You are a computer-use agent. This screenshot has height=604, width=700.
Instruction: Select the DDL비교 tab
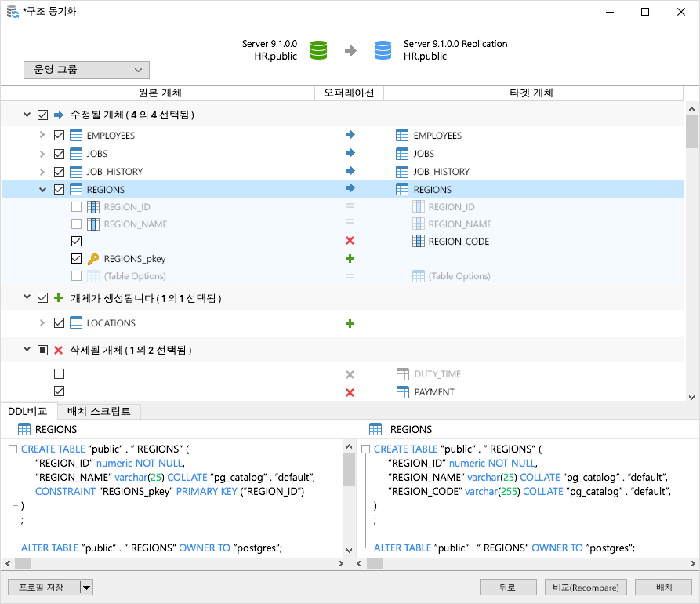click(28, 411)
